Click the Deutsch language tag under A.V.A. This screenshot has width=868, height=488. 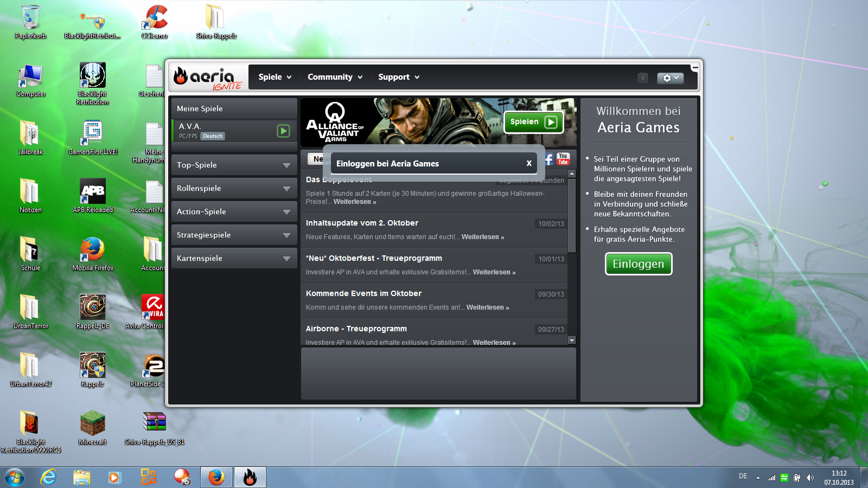click(x=213, y=136)
